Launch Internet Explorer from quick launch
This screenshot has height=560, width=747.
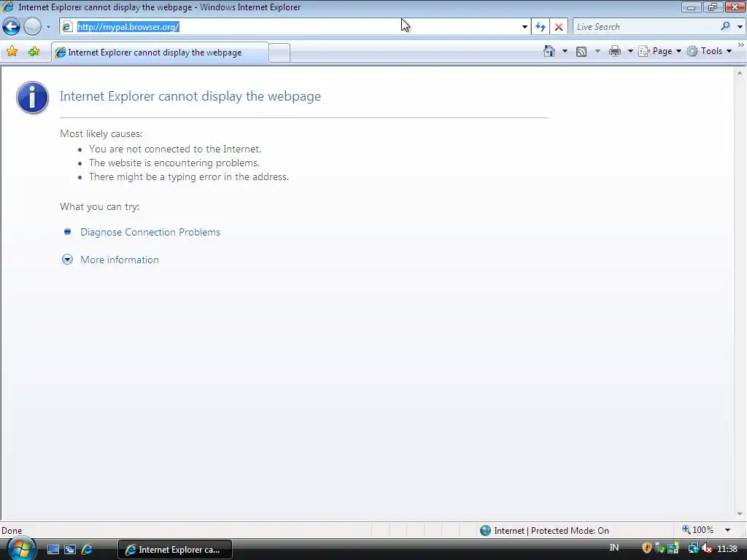click(88, 549)
